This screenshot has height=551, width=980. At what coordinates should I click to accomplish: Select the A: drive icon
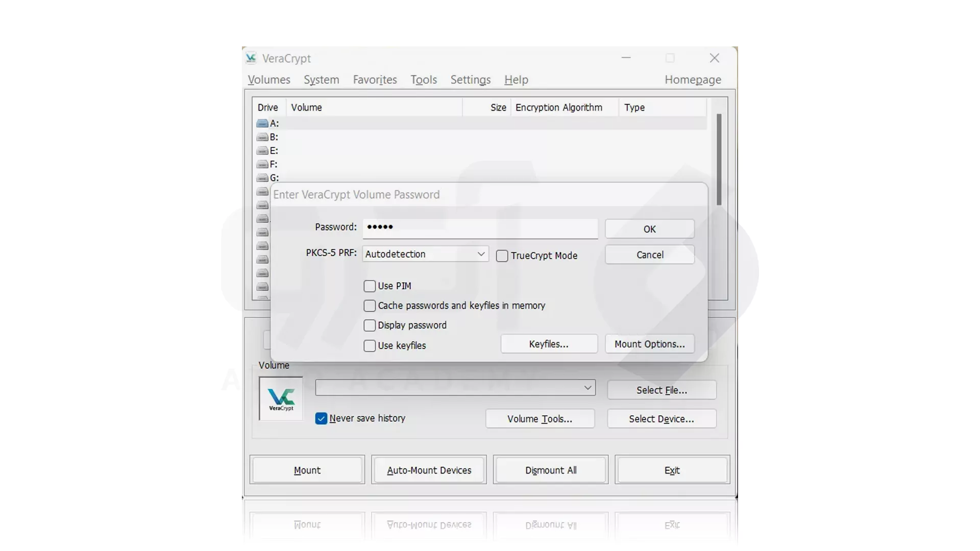coord(262,123)
